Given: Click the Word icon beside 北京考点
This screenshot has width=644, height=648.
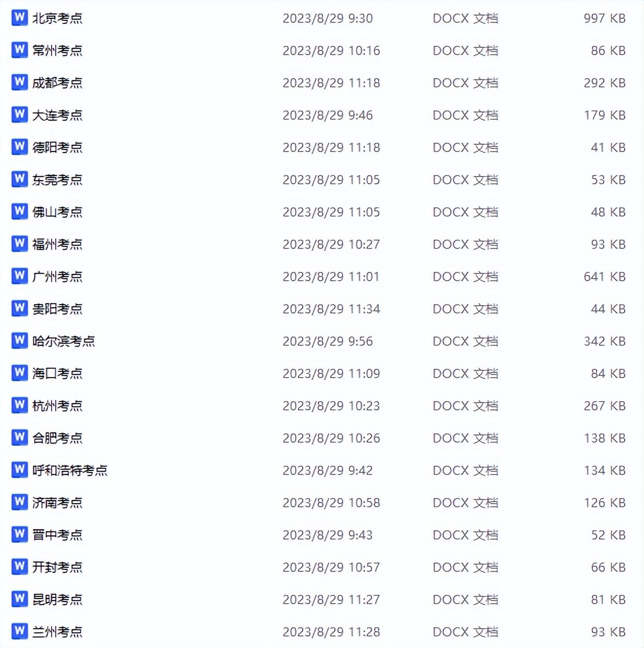Looking at the screenshot, I should [x=19, y=18].
